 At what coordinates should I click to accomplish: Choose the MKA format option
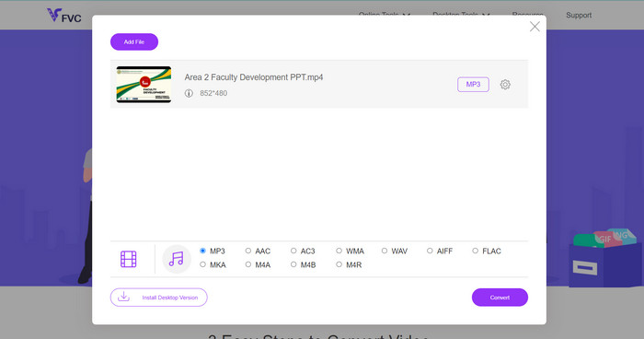[x=202, y=264]
